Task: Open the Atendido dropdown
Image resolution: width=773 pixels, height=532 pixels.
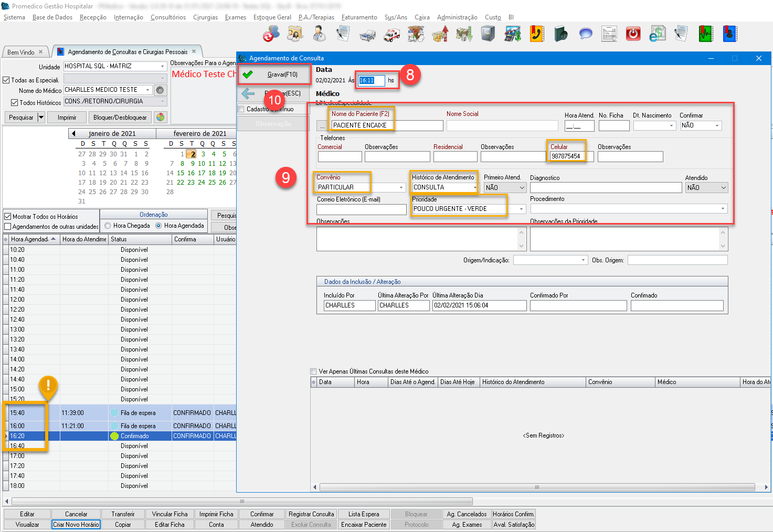Action: click(x=724, y=187)
